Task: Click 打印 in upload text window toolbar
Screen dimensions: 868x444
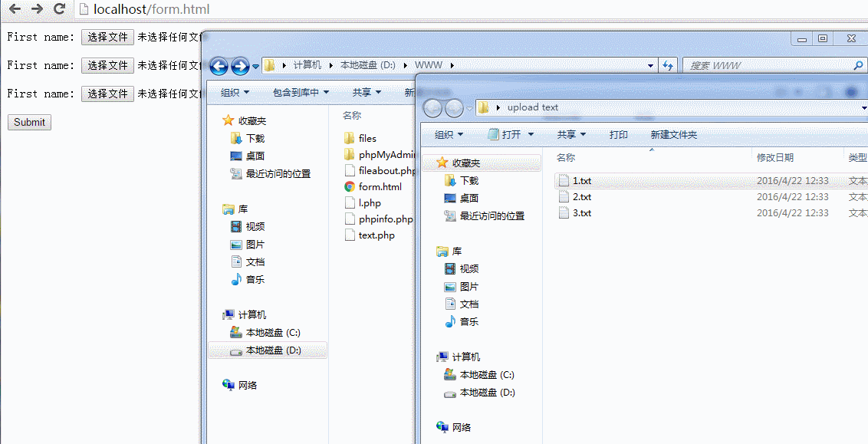Action: tap(618, 134)
